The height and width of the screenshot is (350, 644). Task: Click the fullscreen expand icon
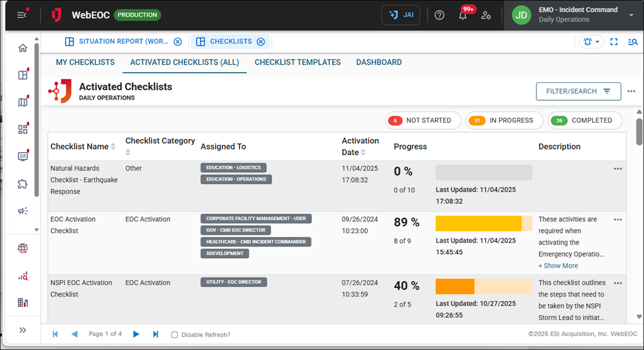click(614, 42)
